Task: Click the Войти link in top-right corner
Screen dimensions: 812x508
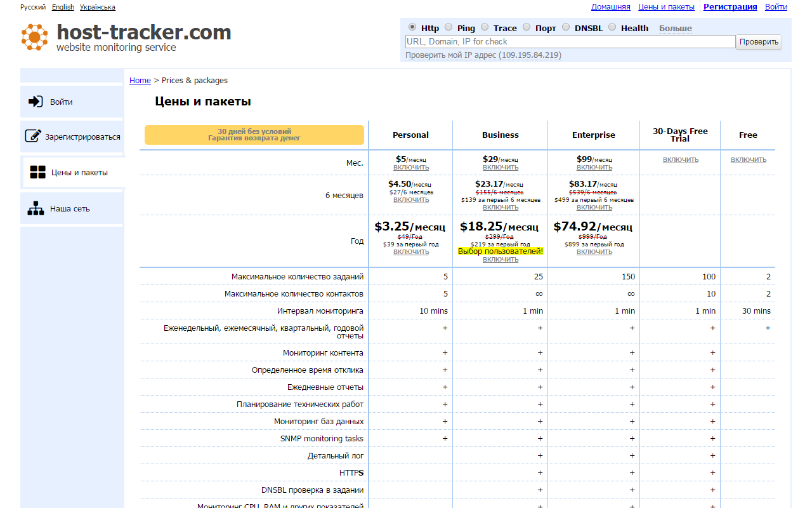Action: point(776,7)
